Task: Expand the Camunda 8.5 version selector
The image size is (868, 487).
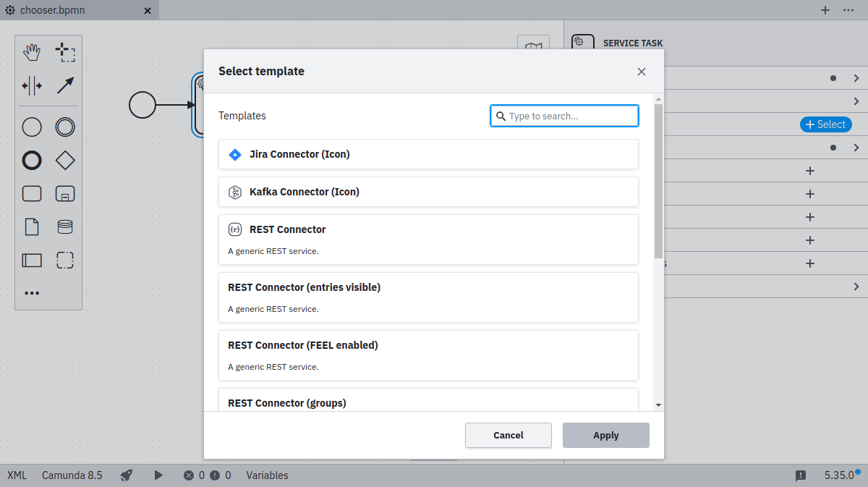Action: [x=72, y=475]
